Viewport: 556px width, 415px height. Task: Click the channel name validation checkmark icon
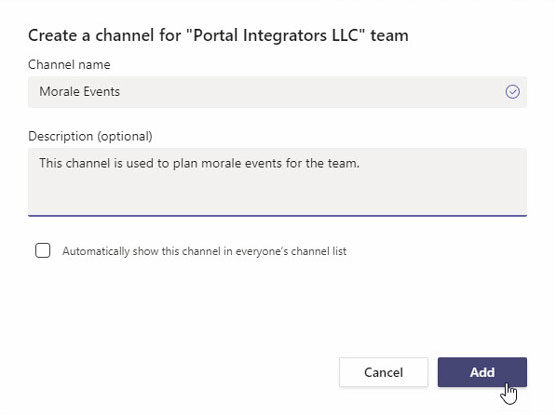point(512,92)
